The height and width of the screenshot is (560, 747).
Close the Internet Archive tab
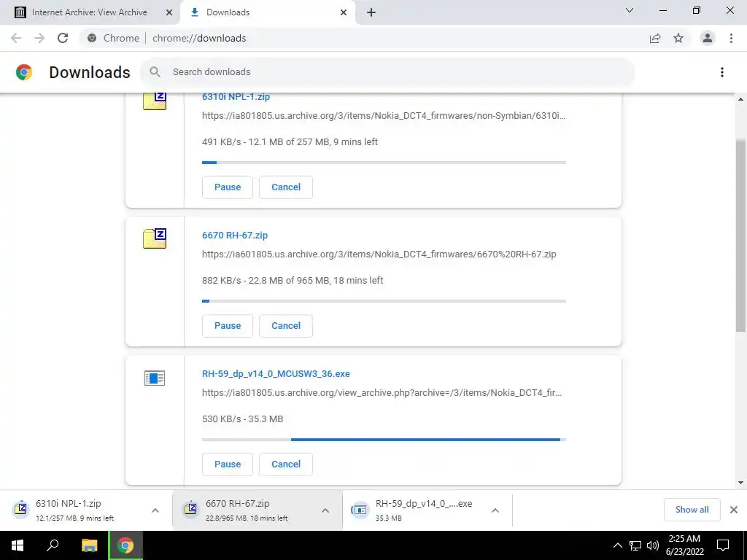click(169, 12)
